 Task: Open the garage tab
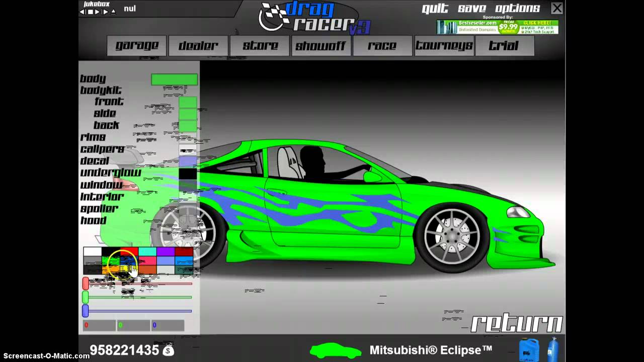137,46
